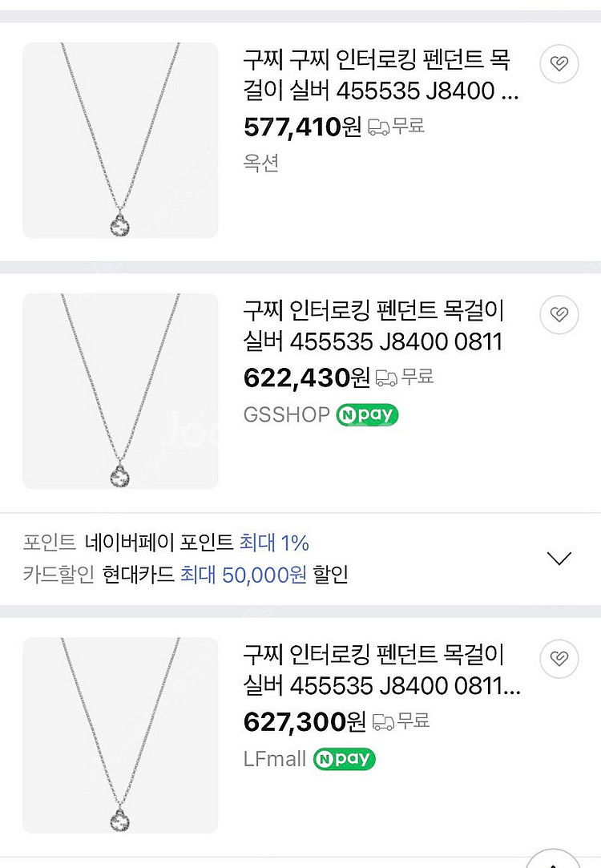Open first 구찌 구찌 인터로킹 펜던트 title
This screenshot has width=601, height=868.
point(381,76)
